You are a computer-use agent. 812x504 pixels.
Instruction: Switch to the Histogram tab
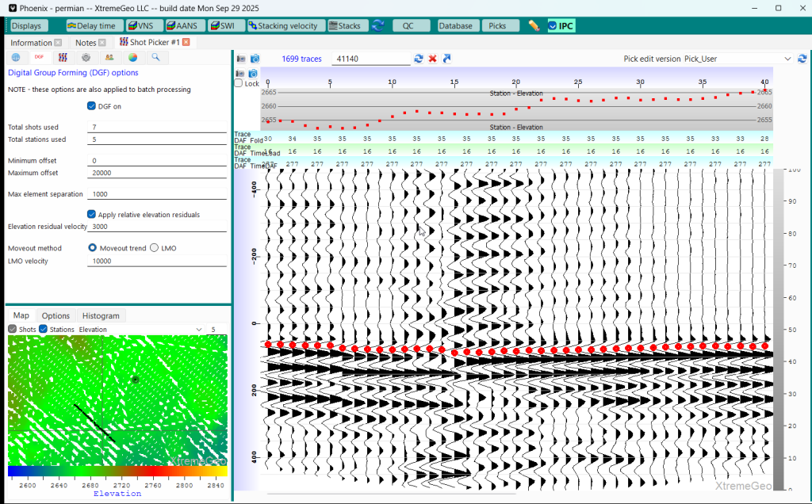(101, 315)
